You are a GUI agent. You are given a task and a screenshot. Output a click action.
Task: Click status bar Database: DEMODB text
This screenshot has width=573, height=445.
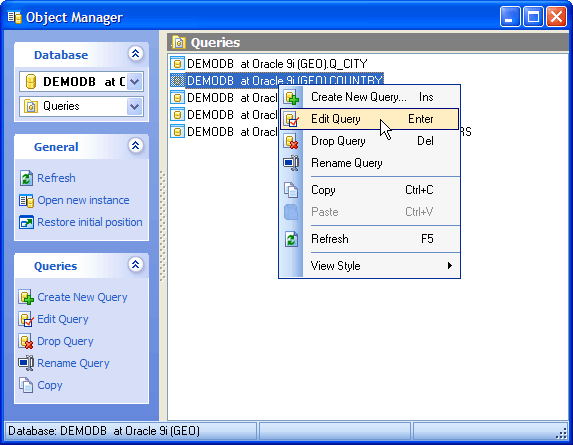click(x=104, y=431)
